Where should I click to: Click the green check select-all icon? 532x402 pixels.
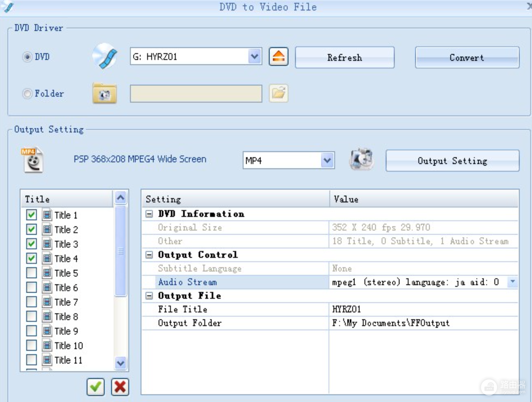[x=95, y=387]
